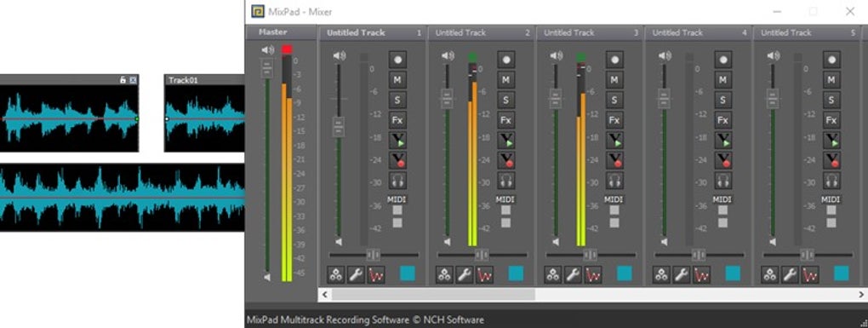Click Master minimum volume arrow

click(x=267, y=277)
